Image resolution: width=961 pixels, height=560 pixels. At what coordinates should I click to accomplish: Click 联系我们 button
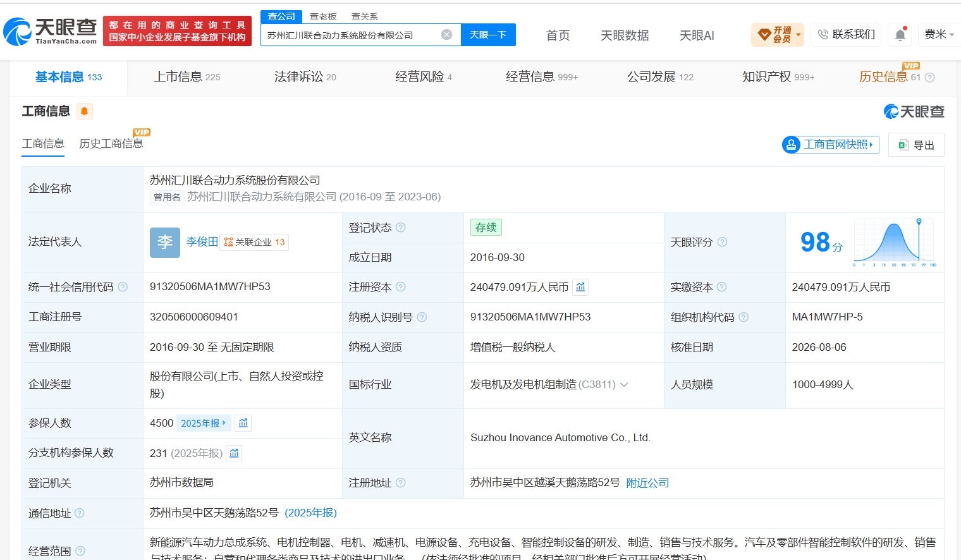tap(846, 35)
